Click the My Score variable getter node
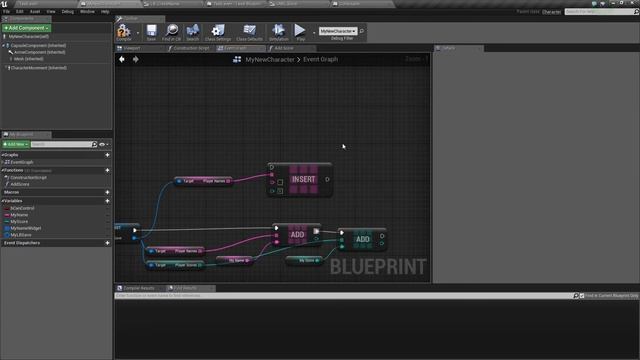640x360 pixels. tap(304, 260)
